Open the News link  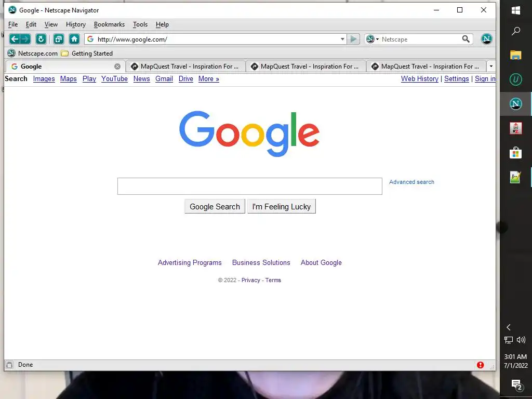point(141,79)
